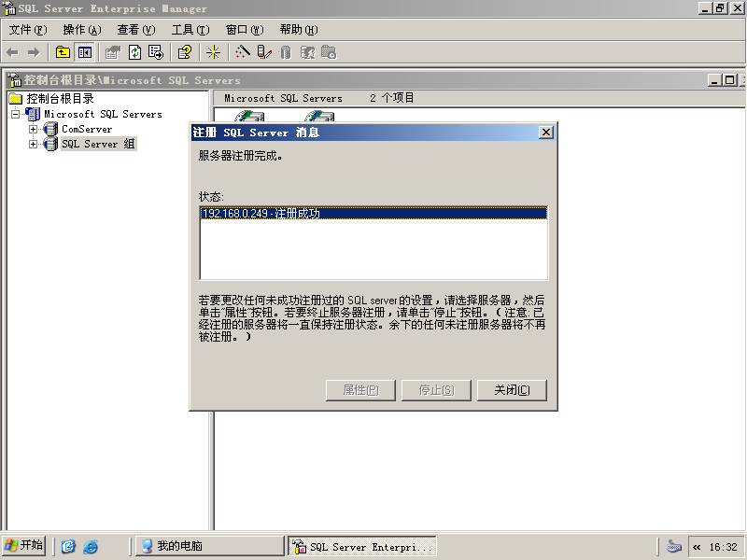Open the 文件(F) menu
The height and width of the screenshot is (560, 747).
pyautogui.click(x=28, y=30)
